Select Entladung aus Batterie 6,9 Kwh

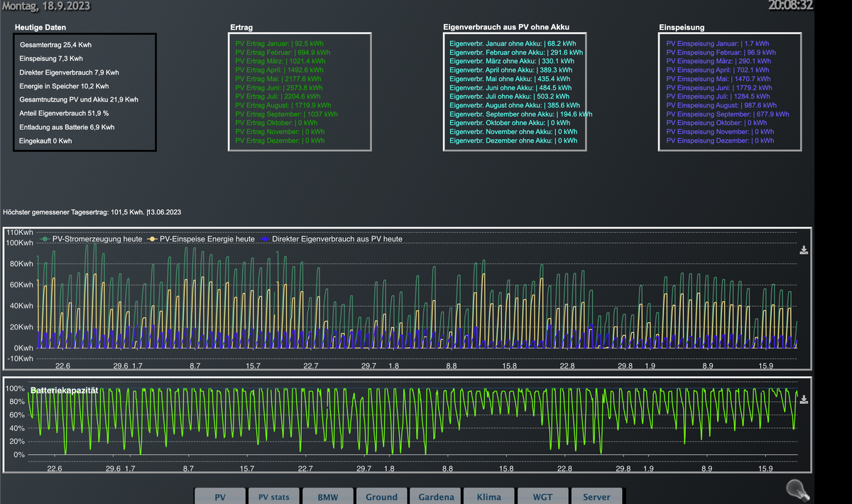(67, 127)
